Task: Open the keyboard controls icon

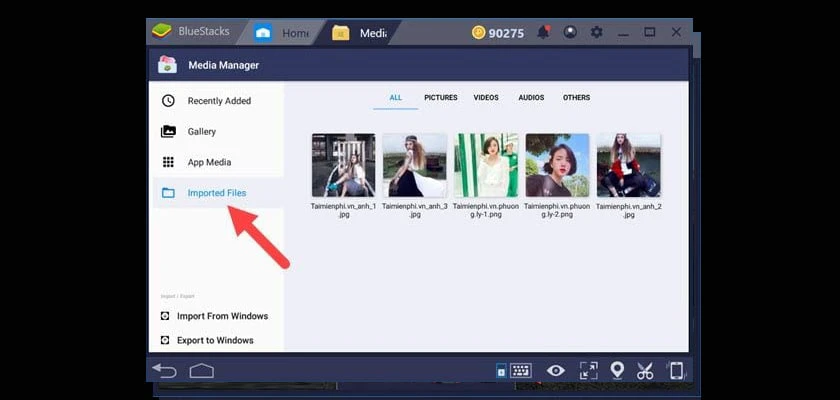Action: pyautogui.click(x=520, y=371)
